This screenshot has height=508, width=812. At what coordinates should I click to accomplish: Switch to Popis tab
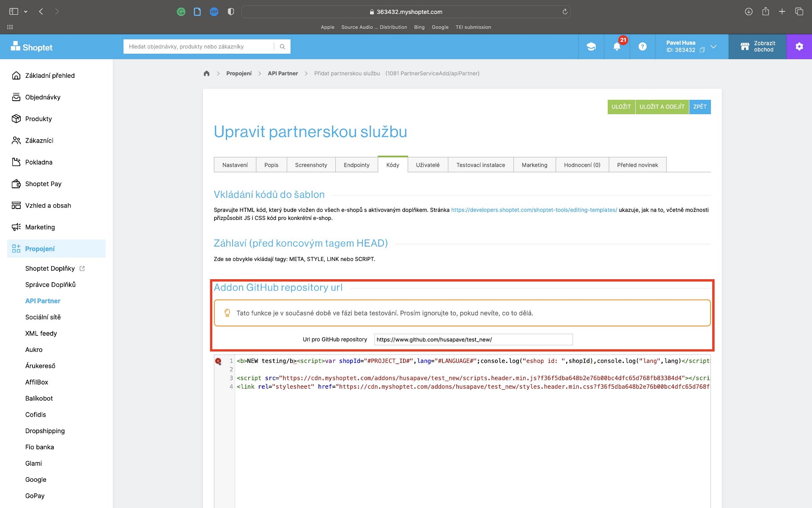(x=271, y=165)
